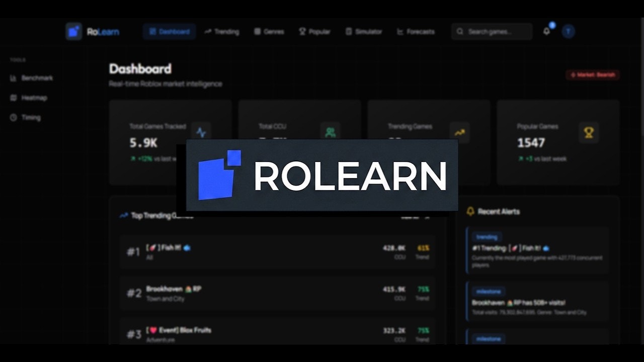Open the Timing tool in the sidebar

click(31, 117)
